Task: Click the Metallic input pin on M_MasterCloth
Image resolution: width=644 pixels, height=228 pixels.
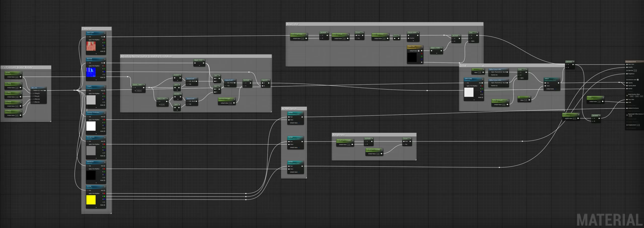Action: (627, 67)
